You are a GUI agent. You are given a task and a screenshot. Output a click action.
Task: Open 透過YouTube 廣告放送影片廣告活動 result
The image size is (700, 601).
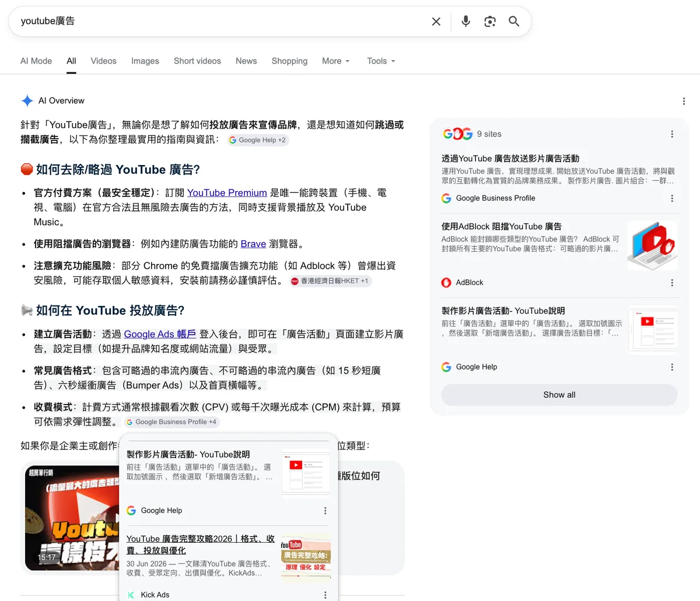(x=510, y=159)
